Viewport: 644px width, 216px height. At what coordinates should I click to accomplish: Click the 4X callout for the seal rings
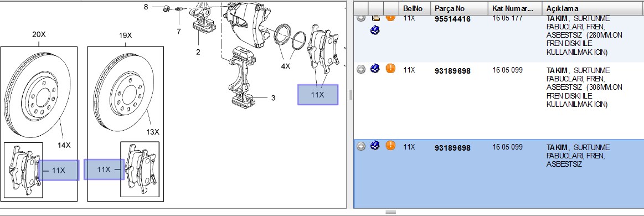click(285, 66)
